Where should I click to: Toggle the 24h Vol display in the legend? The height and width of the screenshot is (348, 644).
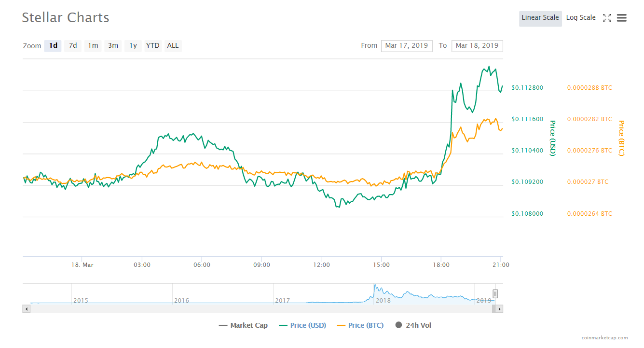click(413, 325)
